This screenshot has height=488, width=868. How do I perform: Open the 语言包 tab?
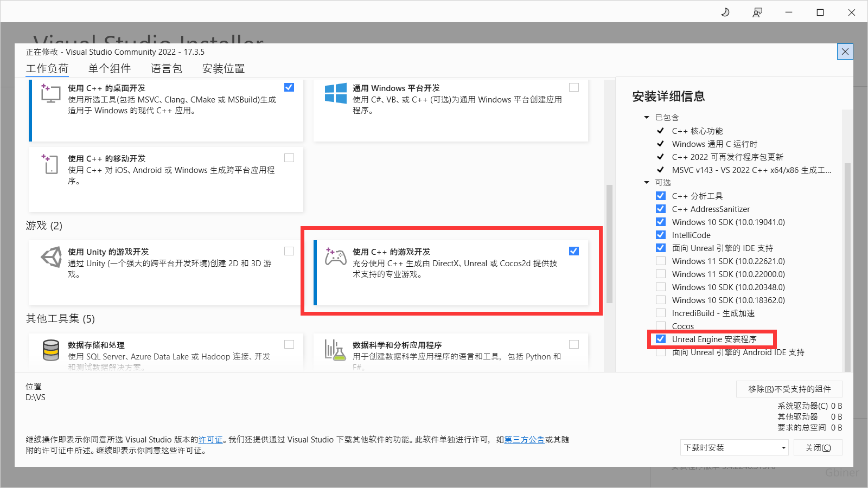[x=167, y=68]
